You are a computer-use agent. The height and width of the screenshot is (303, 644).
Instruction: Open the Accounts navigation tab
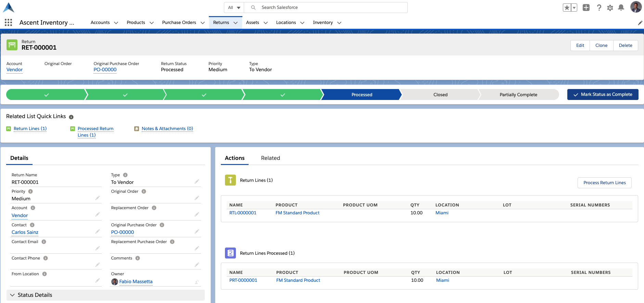(x=100, y=23)
